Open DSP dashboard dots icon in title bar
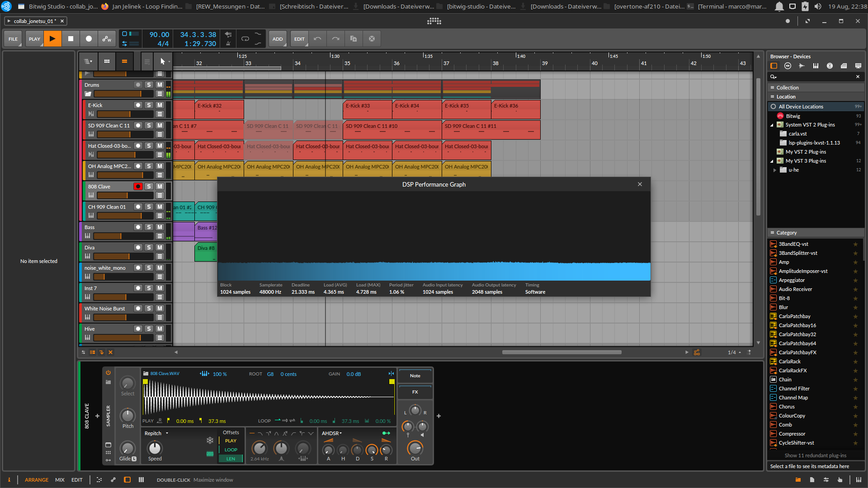Screen dimensions: 868x488 434,21
